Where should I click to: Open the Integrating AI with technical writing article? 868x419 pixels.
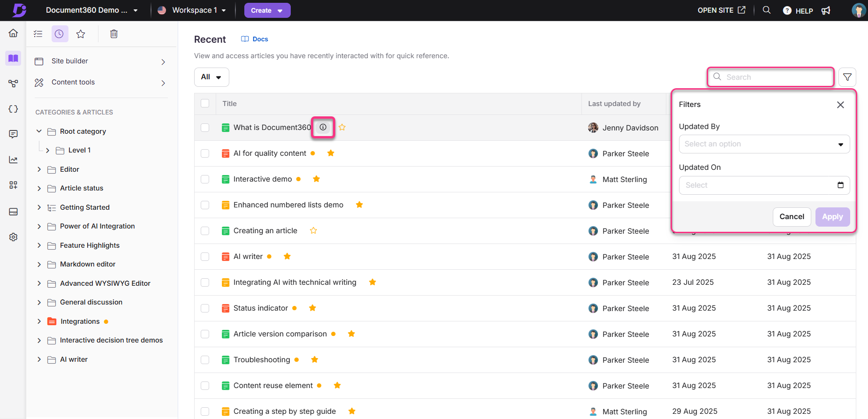(x=295, y=282)
